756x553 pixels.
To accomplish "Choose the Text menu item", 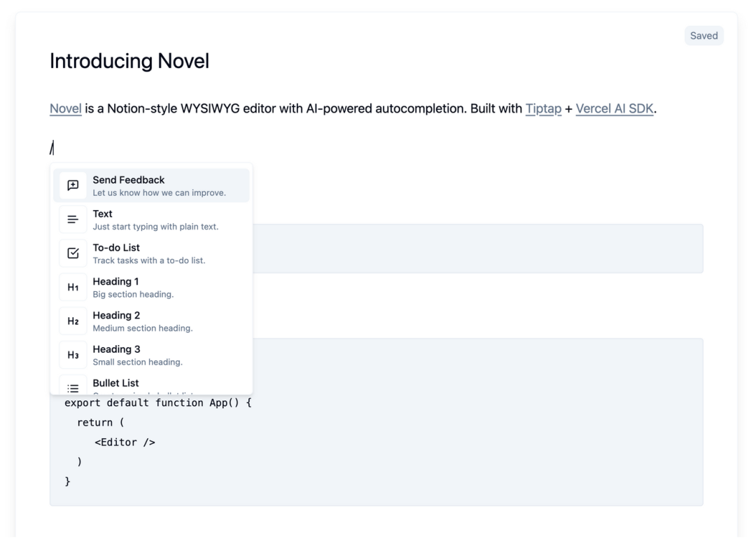I will pos(151,219).
